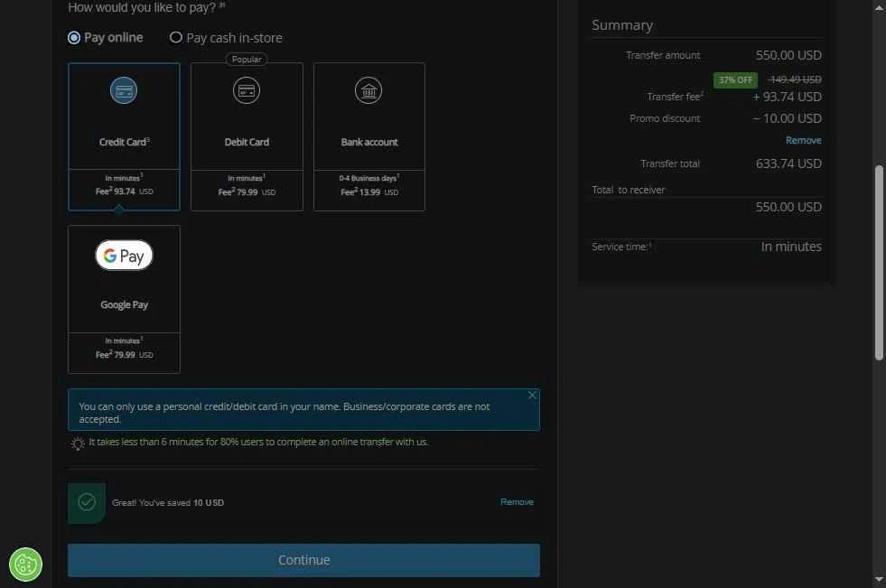Click the Service time In minutes value
886x588 pixels.
791,247
